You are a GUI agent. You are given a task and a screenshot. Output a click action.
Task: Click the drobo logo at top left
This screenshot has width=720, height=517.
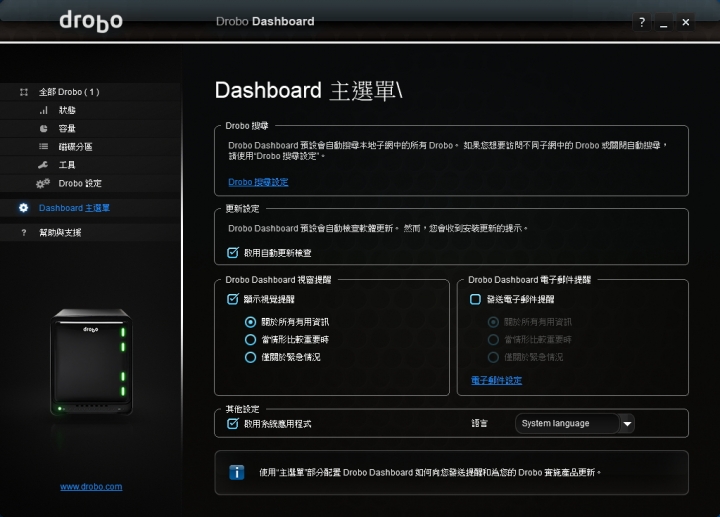(x=91, y=22)
